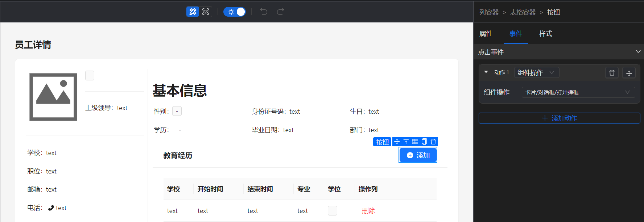
Task: Click the 基本信息 heading
Action: click(x=179, y=91)
